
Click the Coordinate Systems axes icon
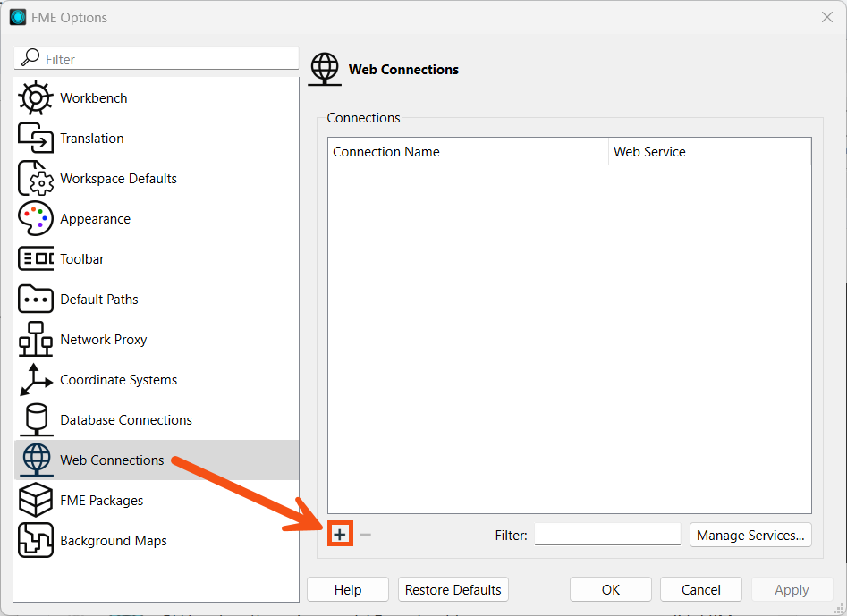click(36, 379)
